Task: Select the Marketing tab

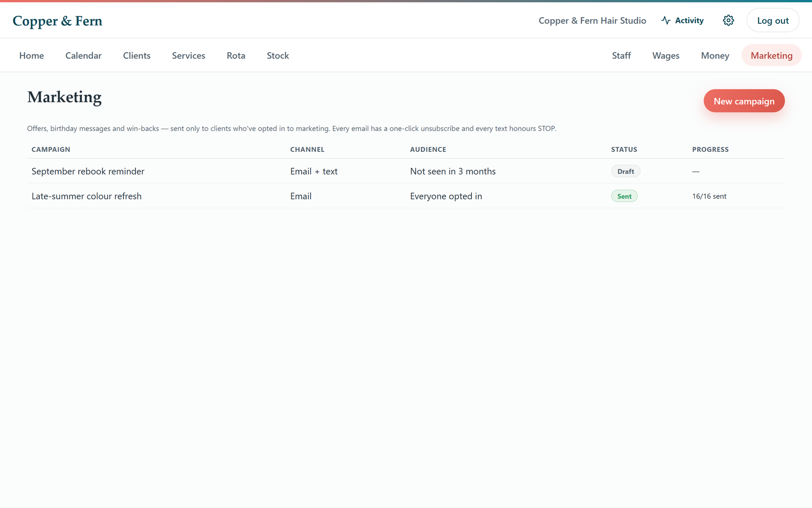Action: 771,55
